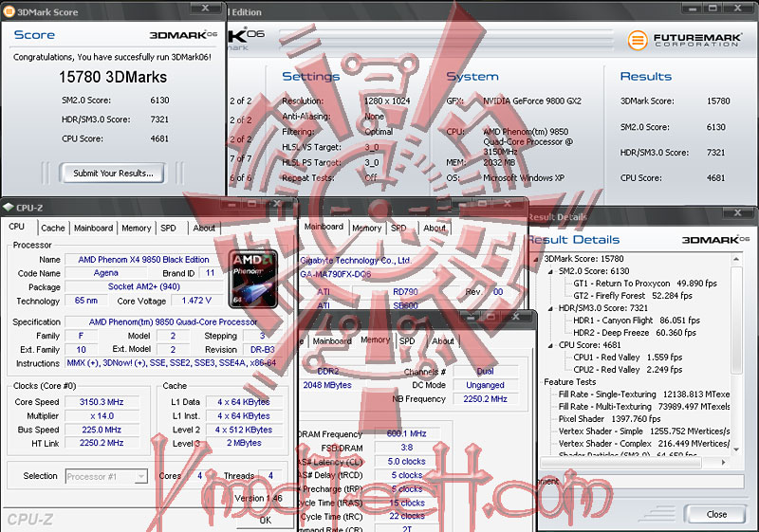Click the CPU-Z title bar app icon

click(8, 207)
